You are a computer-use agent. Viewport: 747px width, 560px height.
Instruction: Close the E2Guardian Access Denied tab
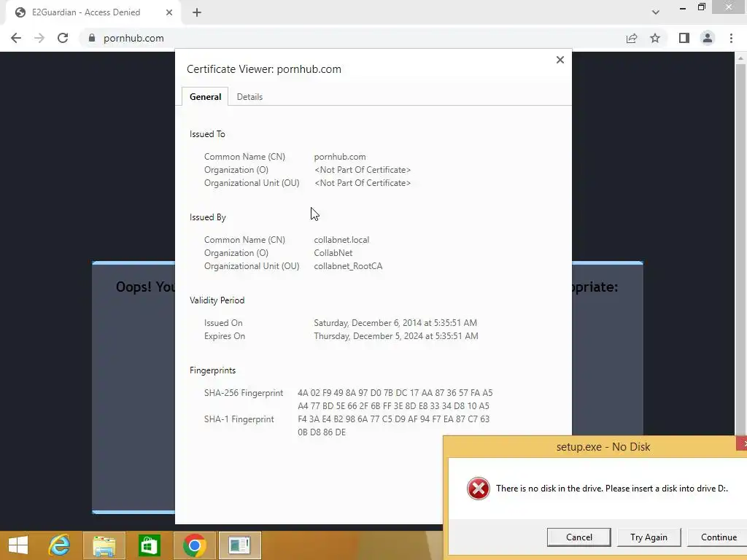(169, 12)
